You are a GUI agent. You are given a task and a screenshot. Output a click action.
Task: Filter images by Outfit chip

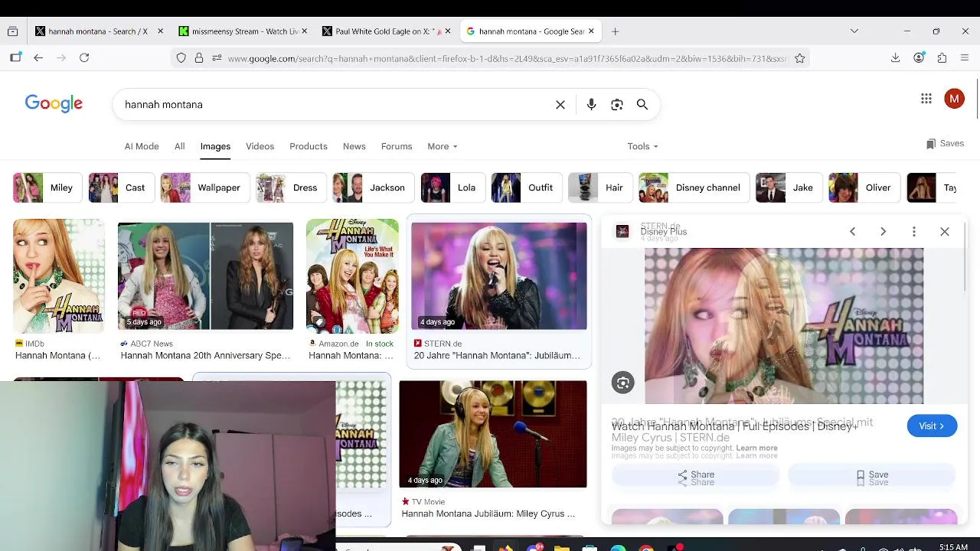point(525,187)
